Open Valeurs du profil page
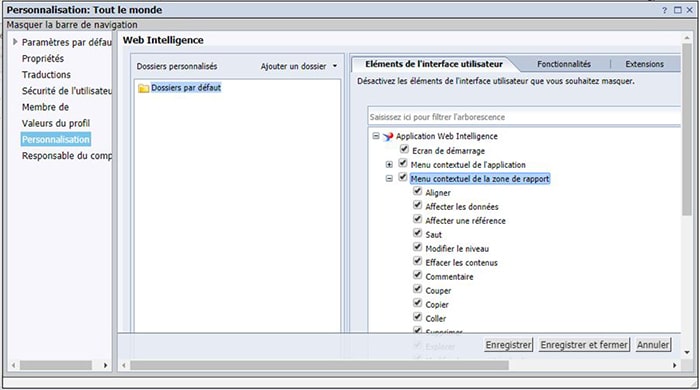Viewport: 700px width, 390px height. (56, 123)
